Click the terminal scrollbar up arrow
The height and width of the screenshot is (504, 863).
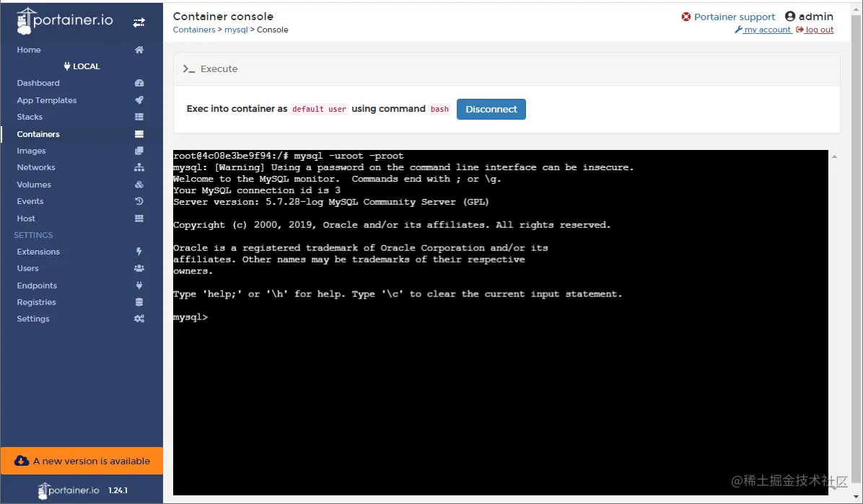(834, 156)
